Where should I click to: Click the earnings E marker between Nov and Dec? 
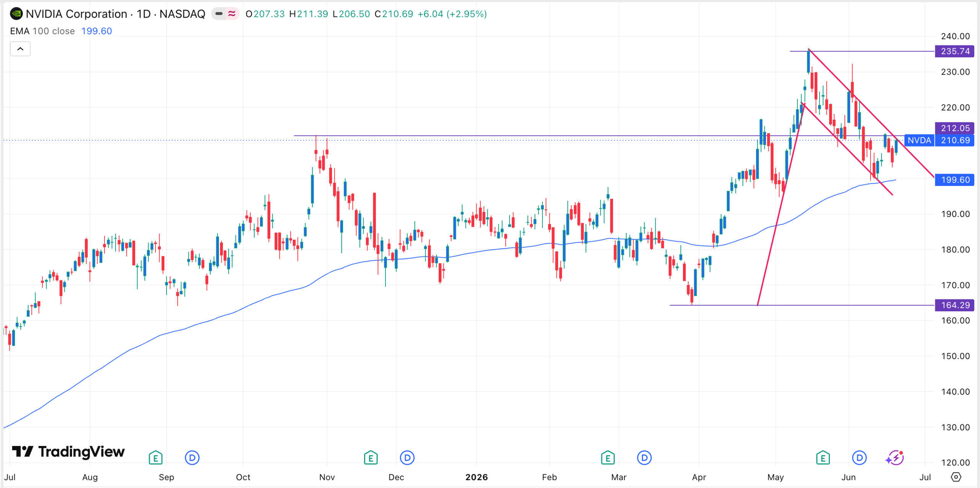coord(371,458)
